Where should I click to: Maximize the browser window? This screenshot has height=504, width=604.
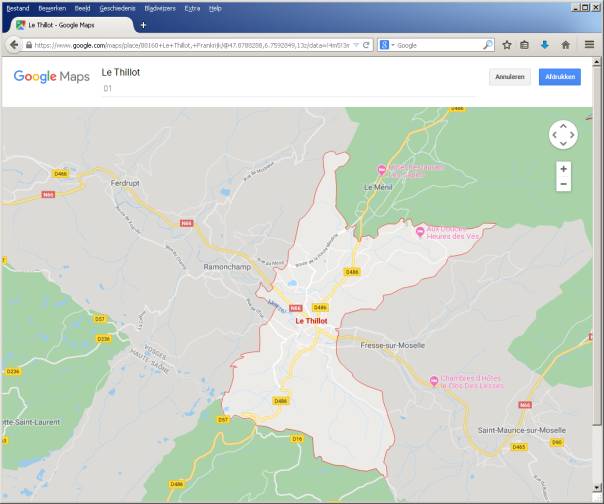click(586, 7)
